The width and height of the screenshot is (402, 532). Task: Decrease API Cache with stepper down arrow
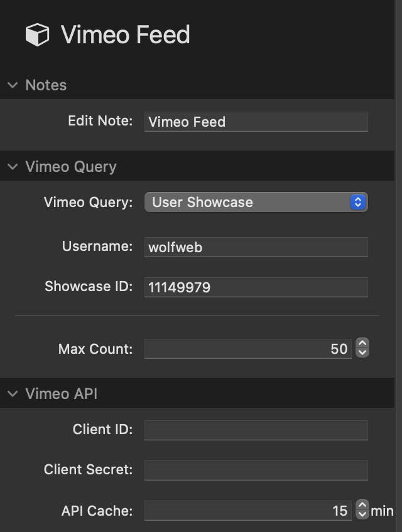pos(362,515)
